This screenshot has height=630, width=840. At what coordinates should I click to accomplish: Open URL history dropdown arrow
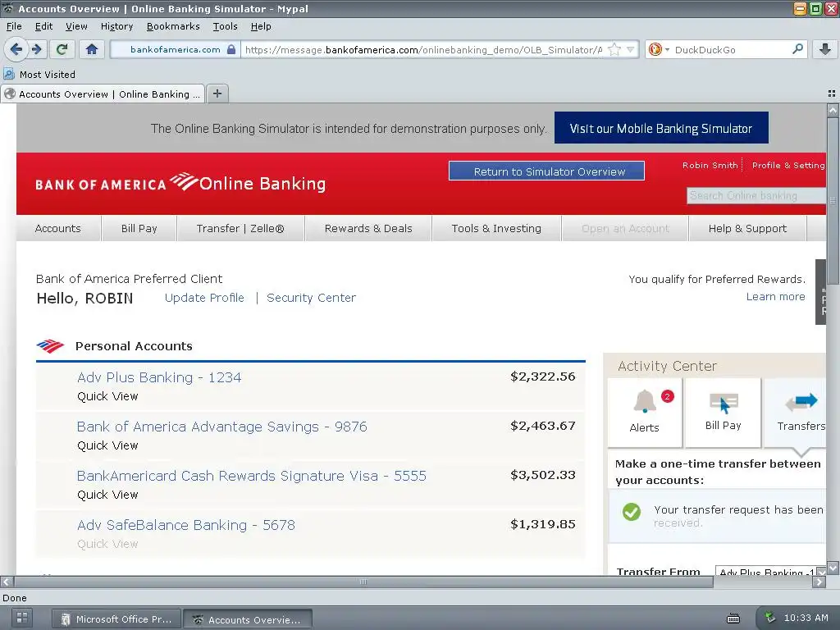click(631, 49)
